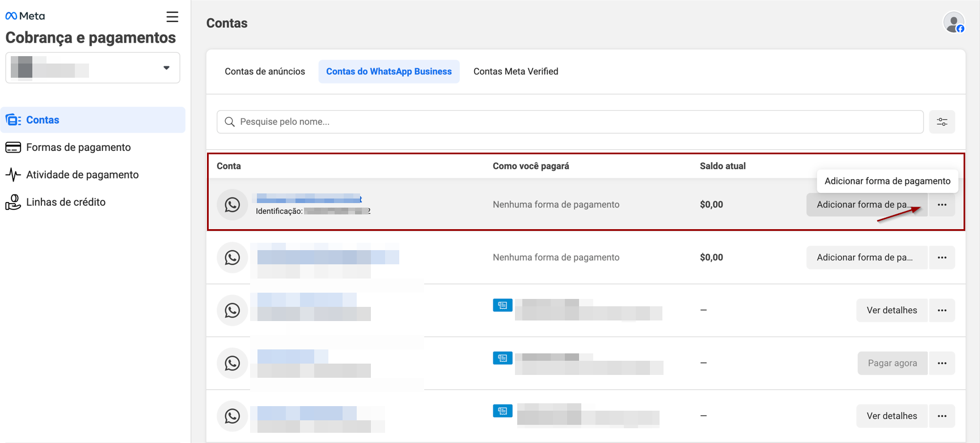The height and width of the screenshot is (443, 980).
Task: Open the profile avatar menu
Action: (953, 23)
